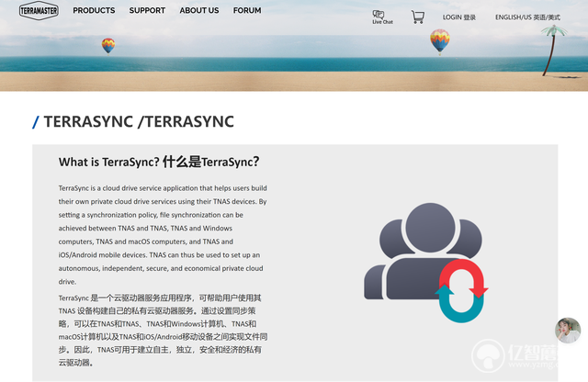Click the customer service avatar bubble
Image resolution: width=588 pixels, height=382 pixels.
[568, 331]
